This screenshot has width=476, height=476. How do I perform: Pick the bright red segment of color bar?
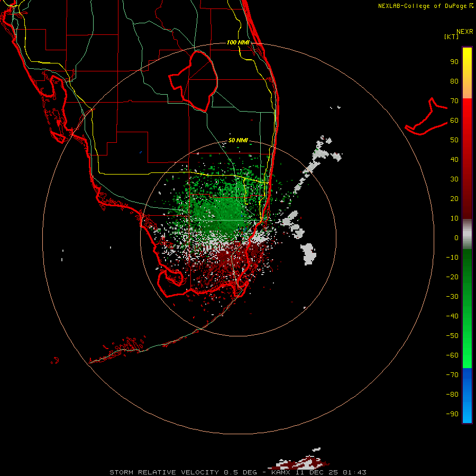[467, 111]
